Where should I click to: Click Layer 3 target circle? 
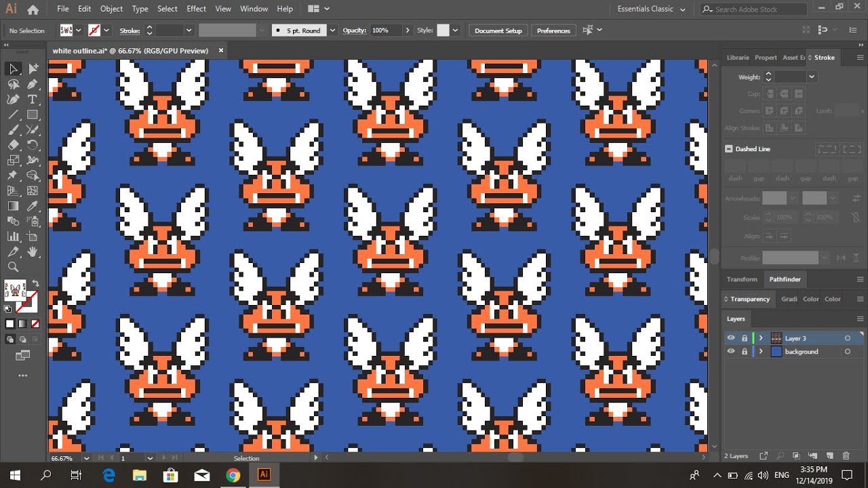[x=847, y=338]
